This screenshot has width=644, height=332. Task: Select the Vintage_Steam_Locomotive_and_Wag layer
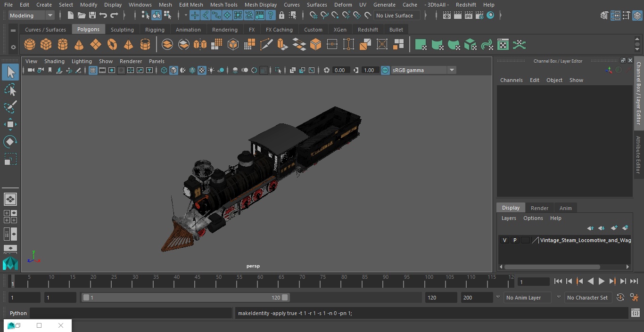coord(585,240)
